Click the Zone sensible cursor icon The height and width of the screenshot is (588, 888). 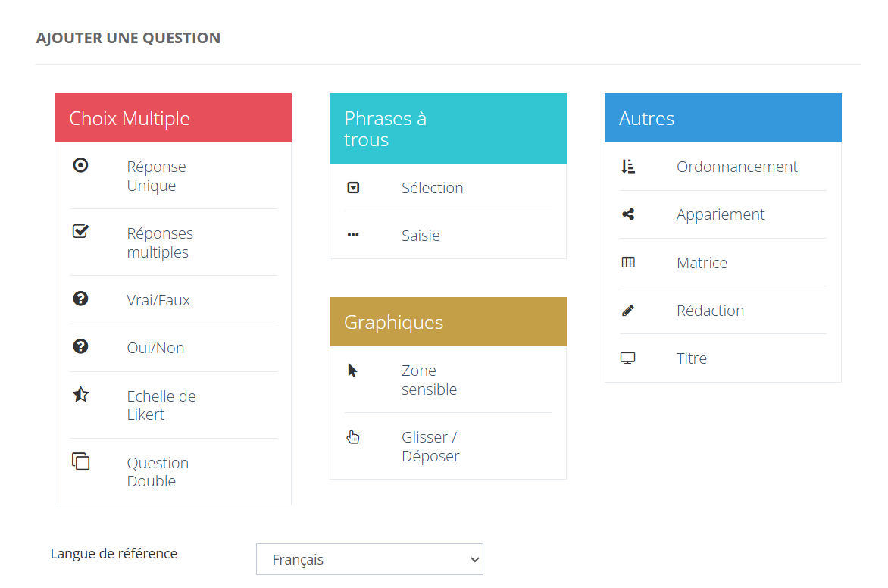point(352,370)
